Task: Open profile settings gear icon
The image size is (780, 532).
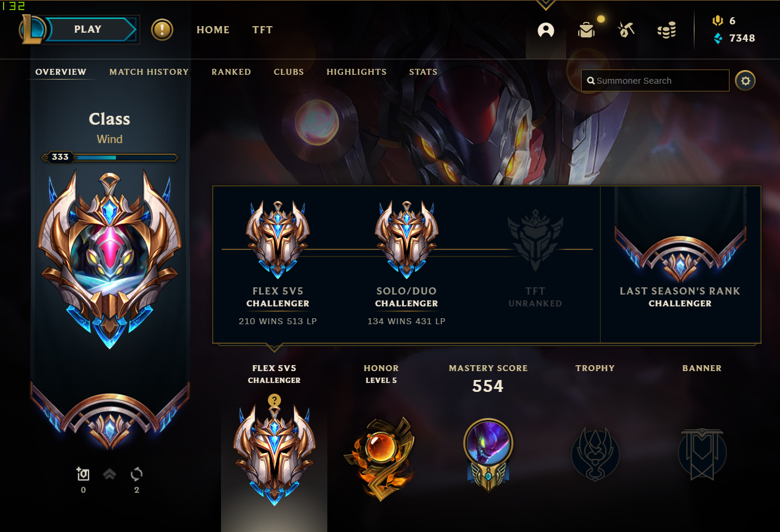Action: 746,80
